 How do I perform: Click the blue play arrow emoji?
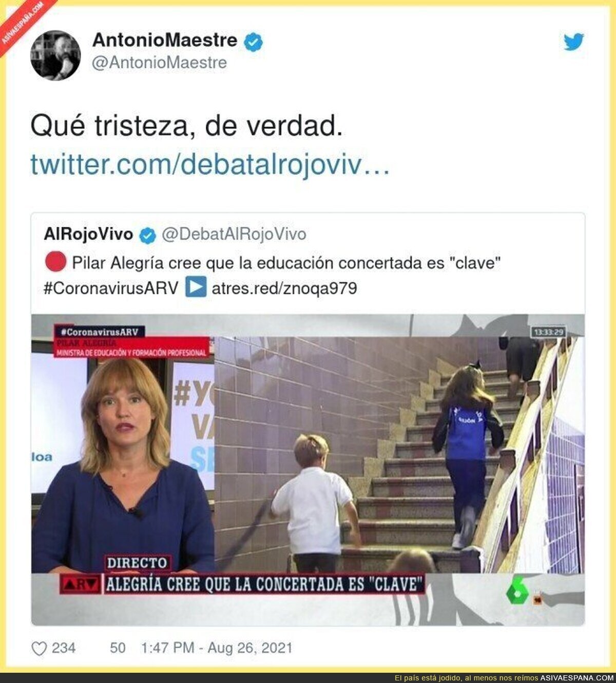point(196,287)
